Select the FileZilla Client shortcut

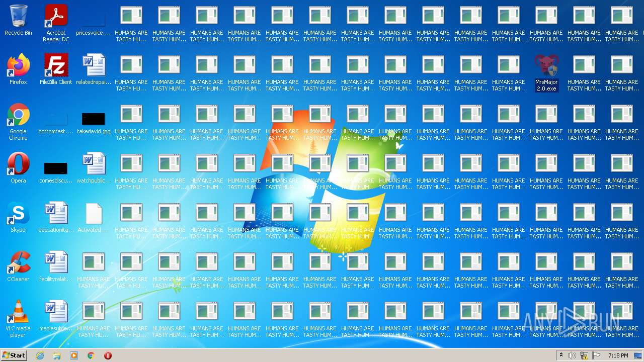tap(56, 69)
